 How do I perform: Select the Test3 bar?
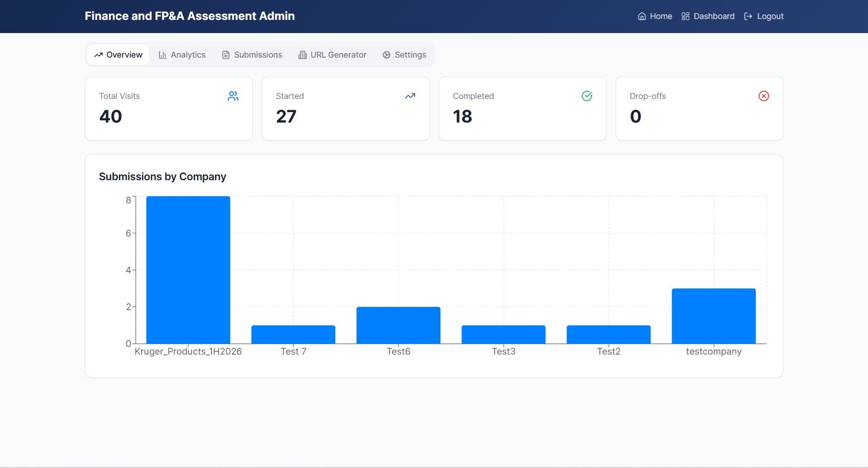[503, 334]
